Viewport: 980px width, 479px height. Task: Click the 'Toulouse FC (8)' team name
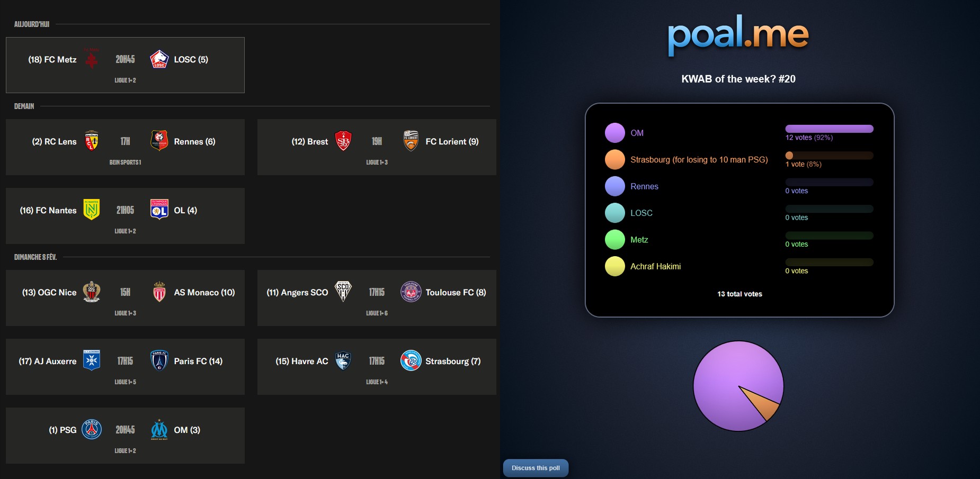click(x=456, y=292)
